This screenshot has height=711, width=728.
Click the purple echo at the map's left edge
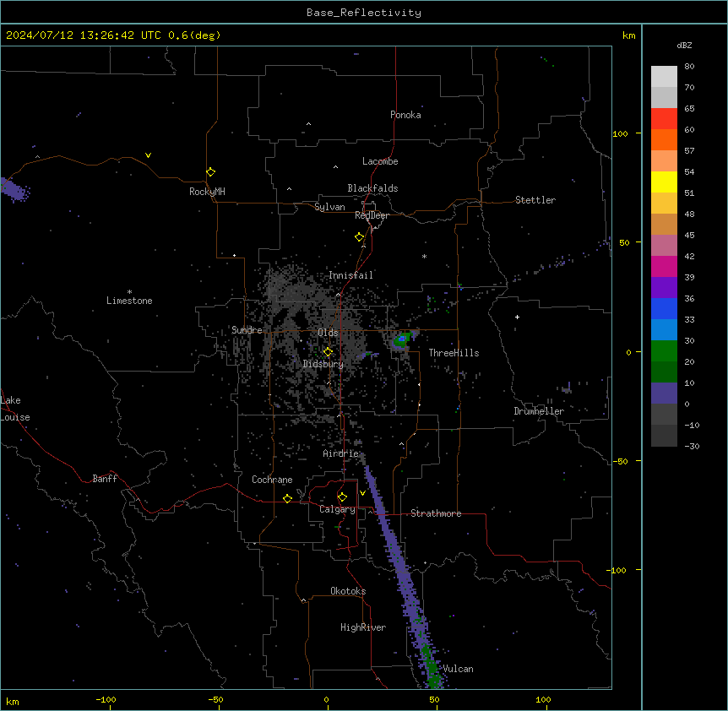coord(14,189)
